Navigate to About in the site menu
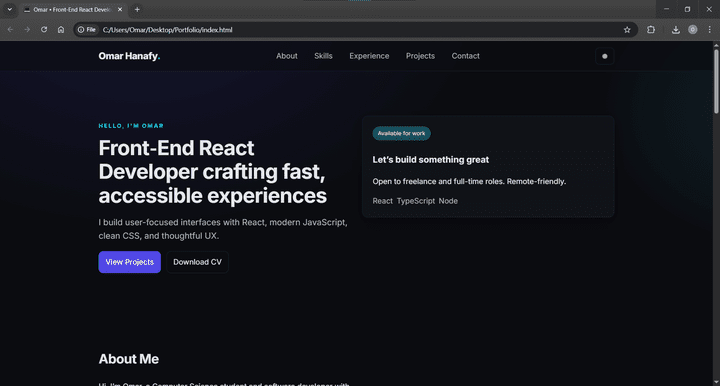720x386 pixels. tap(287, 56)
